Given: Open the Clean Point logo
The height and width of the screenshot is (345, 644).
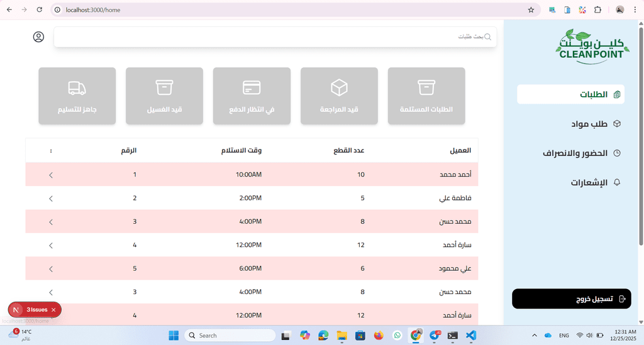Looking at the screenshot, I should 592,45.
